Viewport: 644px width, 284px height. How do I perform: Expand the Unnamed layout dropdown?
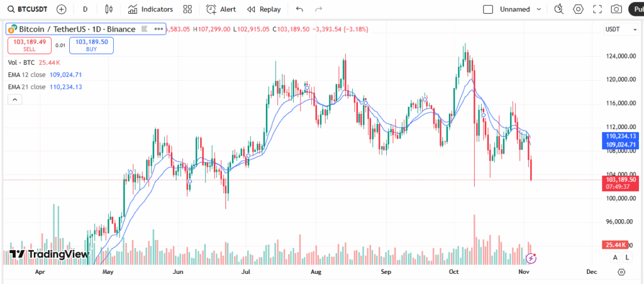[x=539, y=9]
